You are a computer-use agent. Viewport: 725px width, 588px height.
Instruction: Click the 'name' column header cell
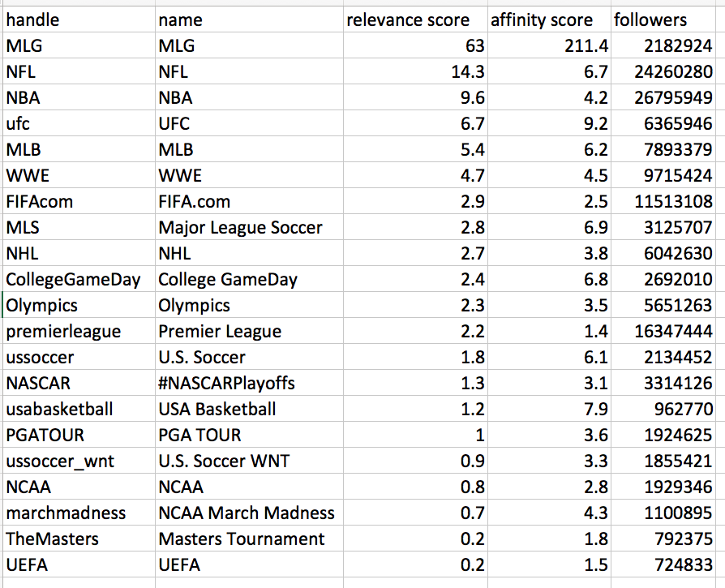click(x=249, y=19)
